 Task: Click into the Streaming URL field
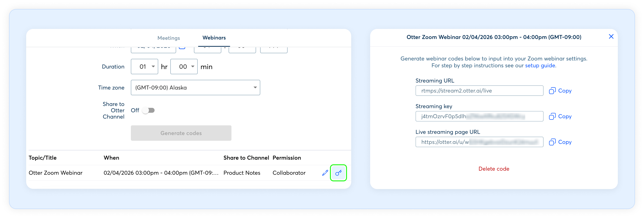coord(479,91)
